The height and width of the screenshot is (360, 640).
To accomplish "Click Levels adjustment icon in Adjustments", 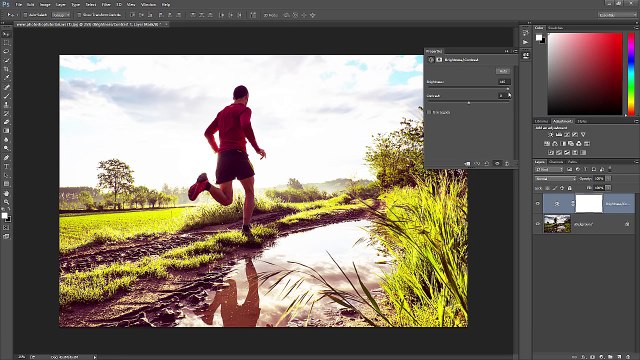I will point(559,135).
